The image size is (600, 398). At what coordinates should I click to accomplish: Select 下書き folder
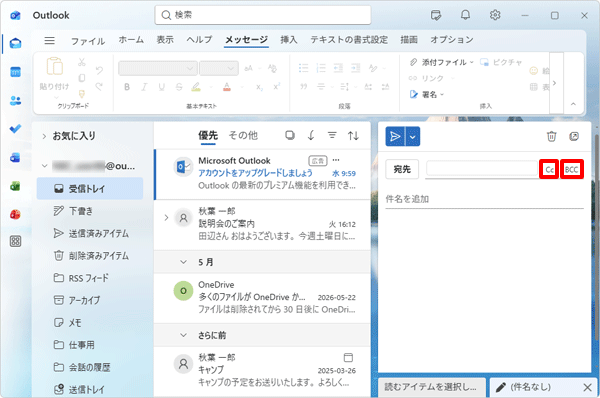tap(90, 211)
